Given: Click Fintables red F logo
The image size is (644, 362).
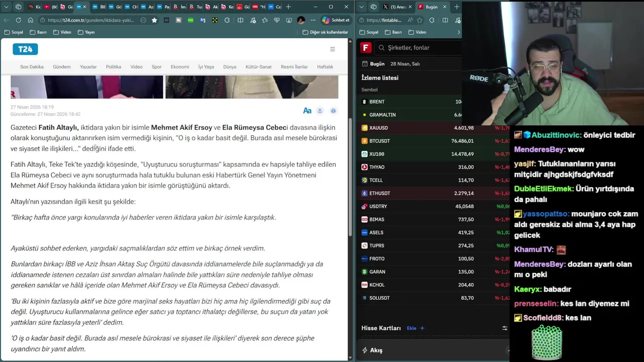Looking at the screenshot, I should coord(366,47).
